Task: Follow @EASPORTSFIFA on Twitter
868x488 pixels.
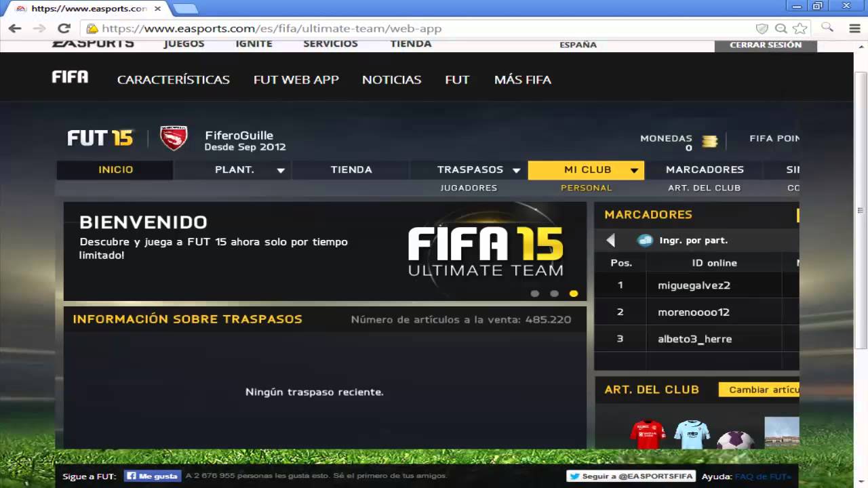Action: coord(632,476)
